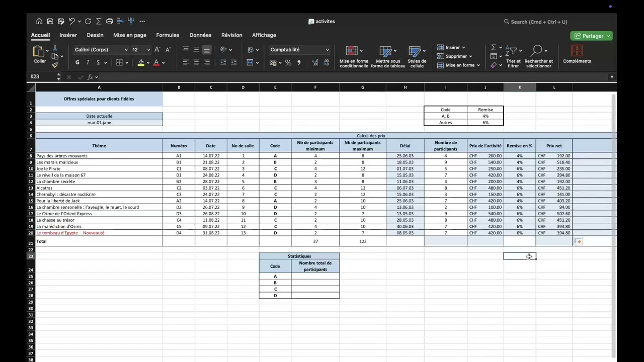Increase font size with the large A icon
The height and width of the screenshot is (362, 644).
coord(157,49)
